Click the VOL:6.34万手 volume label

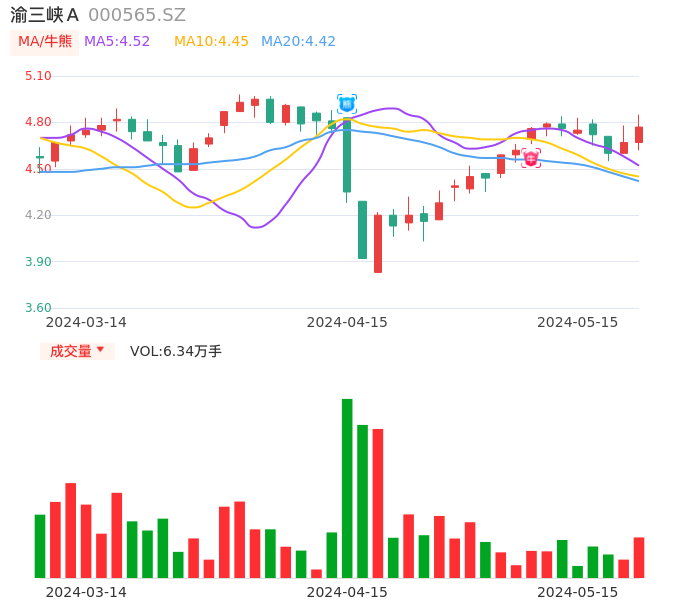point(176,351)
